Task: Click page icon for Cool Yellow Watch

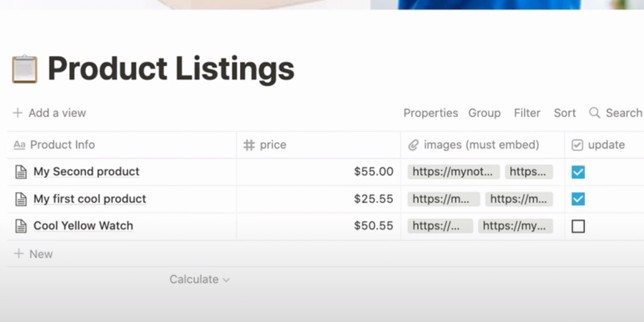Action: pyautogui.click(x=21, y=226)
